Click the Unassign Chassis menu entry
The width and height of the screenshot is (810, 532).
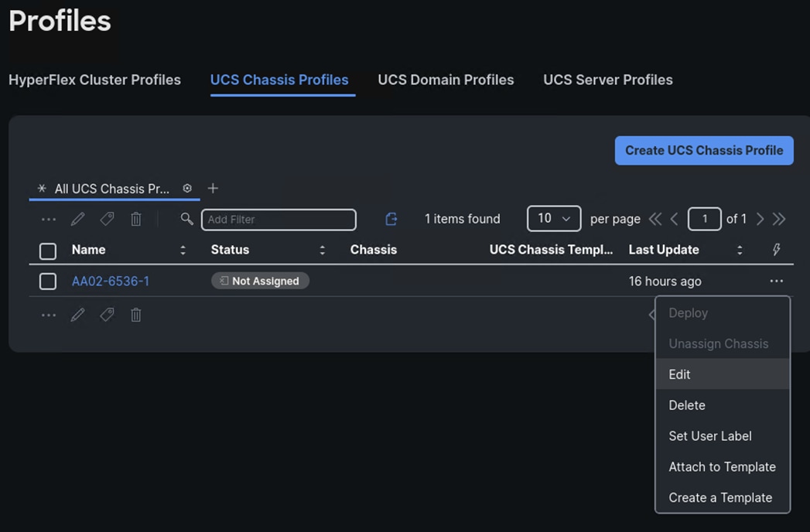click(722, 343)
